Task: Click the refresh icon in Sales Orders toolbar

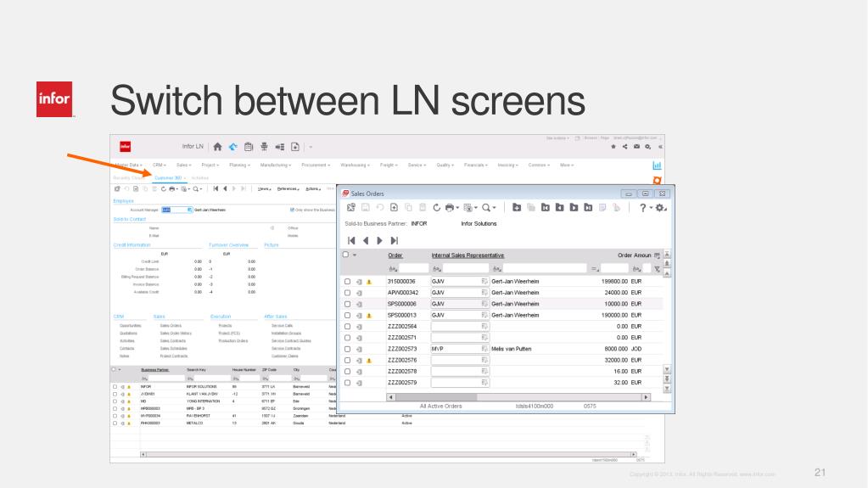Action: pos(437,208)
